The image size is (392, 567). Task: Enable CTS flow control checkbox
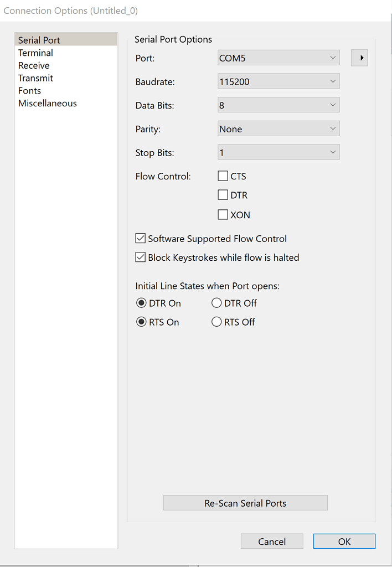tap(223, 176)
